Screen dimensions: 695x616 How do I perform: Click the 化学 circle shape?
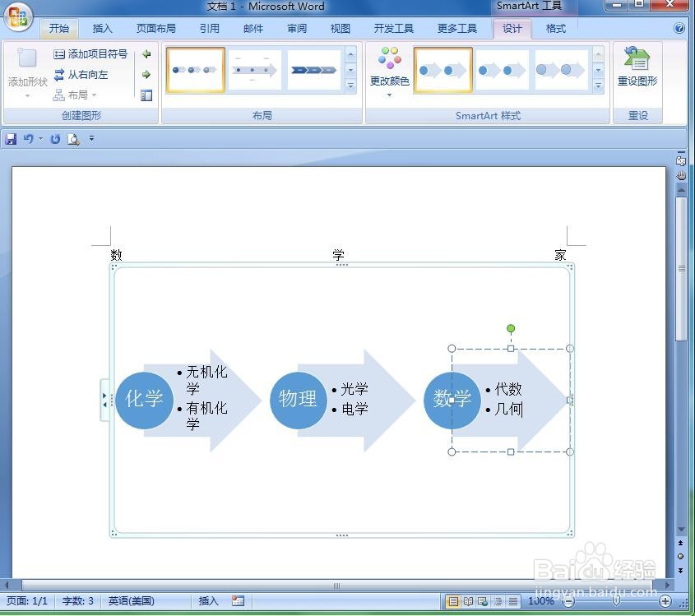(144, 401)
